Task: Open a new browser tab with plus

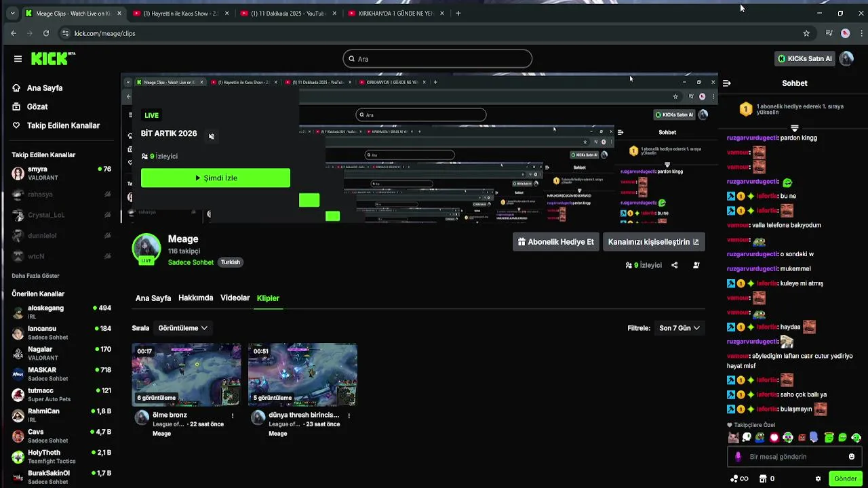Action: (458, 13)
